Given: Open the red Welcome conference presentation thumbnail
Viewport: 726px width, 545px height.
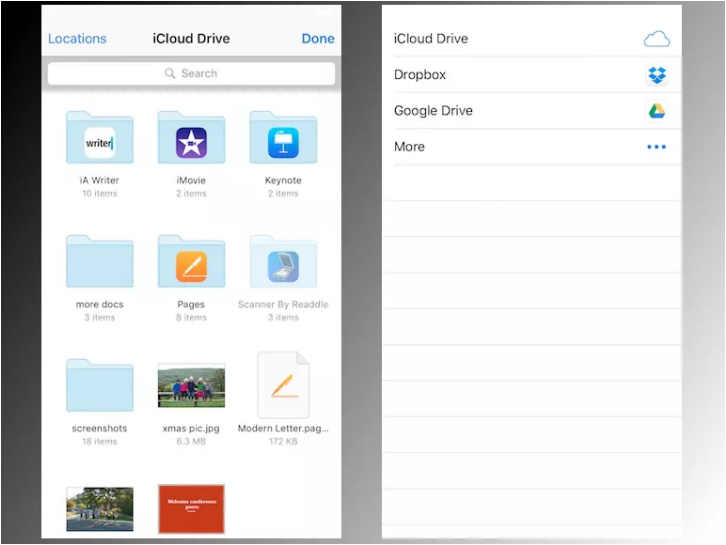Looking at the screenshot, I should [x=191, y=509].
